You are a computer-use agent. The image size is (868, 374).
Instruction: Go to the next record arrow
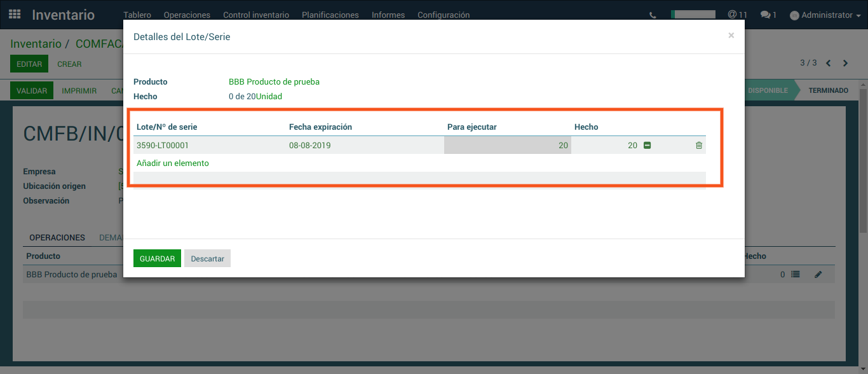point(845,64)
